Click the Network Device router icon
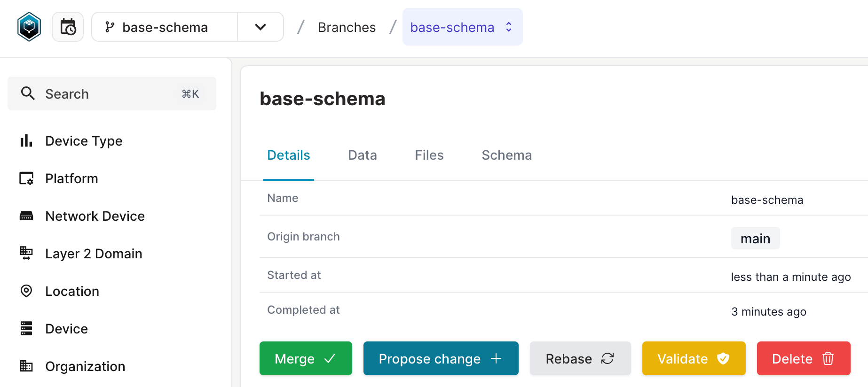Image resolution: width=868 pixels, height=387 pixels. tap(26, 216)
